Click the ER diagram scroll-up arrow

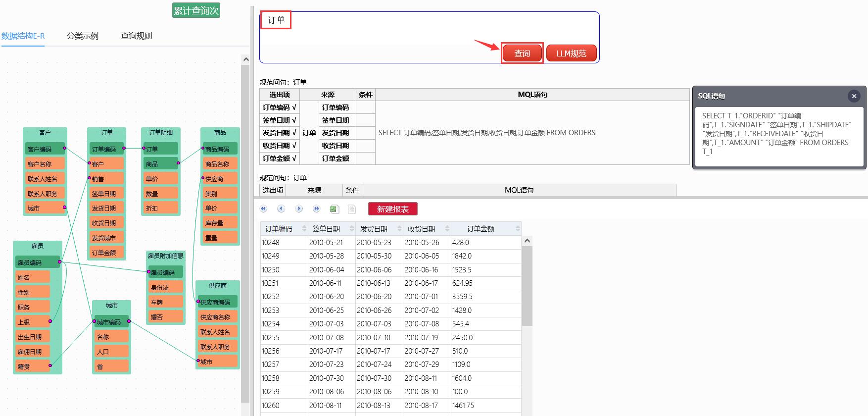(245, 59)
